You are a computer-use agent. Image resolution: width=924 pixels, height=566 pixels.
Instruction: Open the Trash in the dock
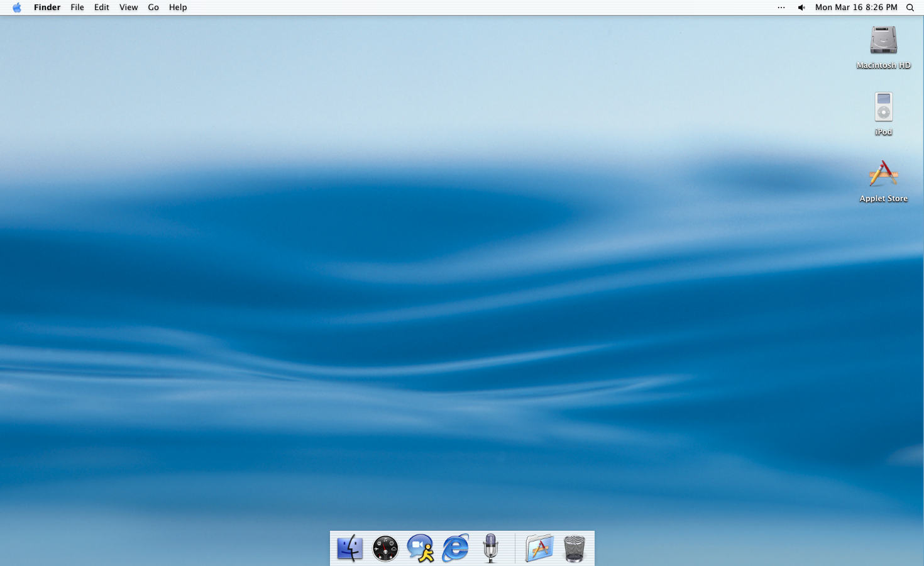575,548
